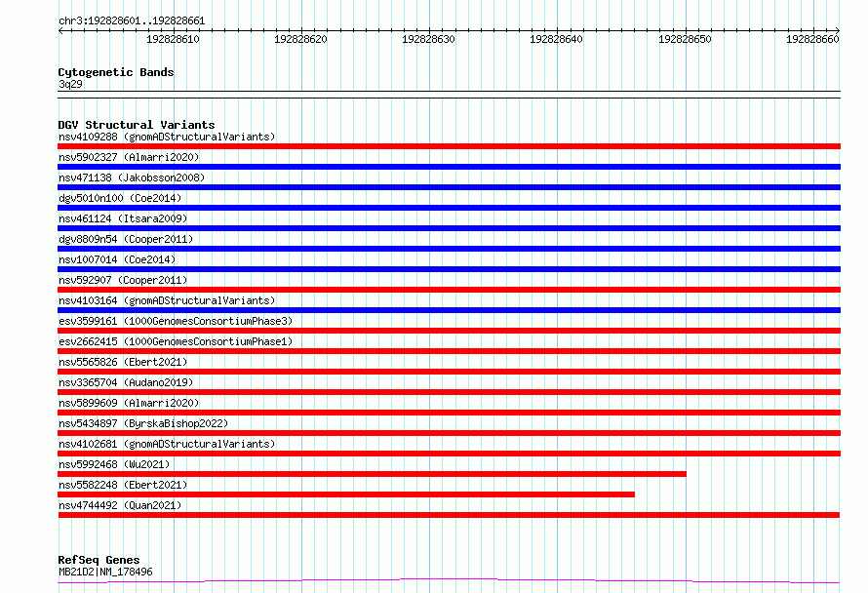Click esv3599161 (1000GenomesConsortiumPhase3) label
868x593 pixels.
[176, 321]
